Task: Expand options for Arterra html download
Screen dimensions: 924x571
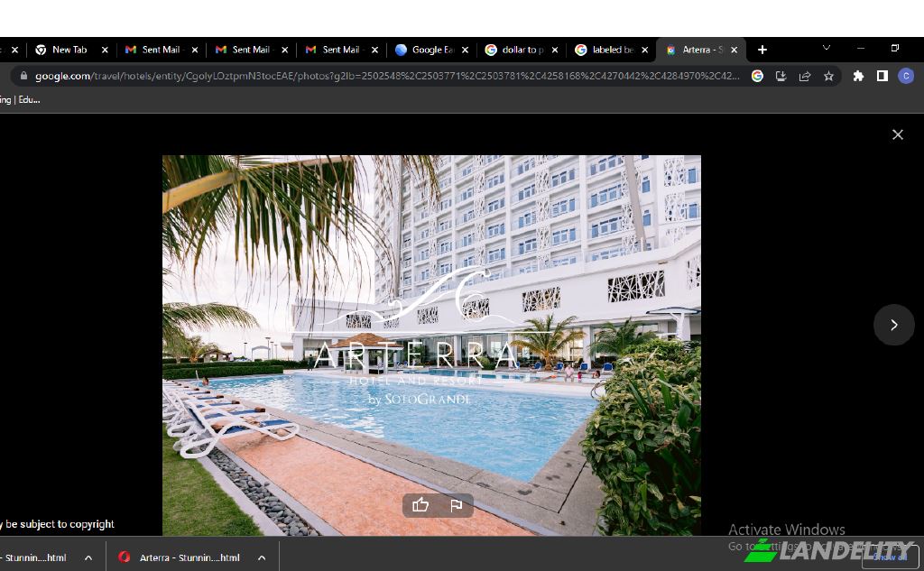Action: pyautogui.click(x=262, y=557)
